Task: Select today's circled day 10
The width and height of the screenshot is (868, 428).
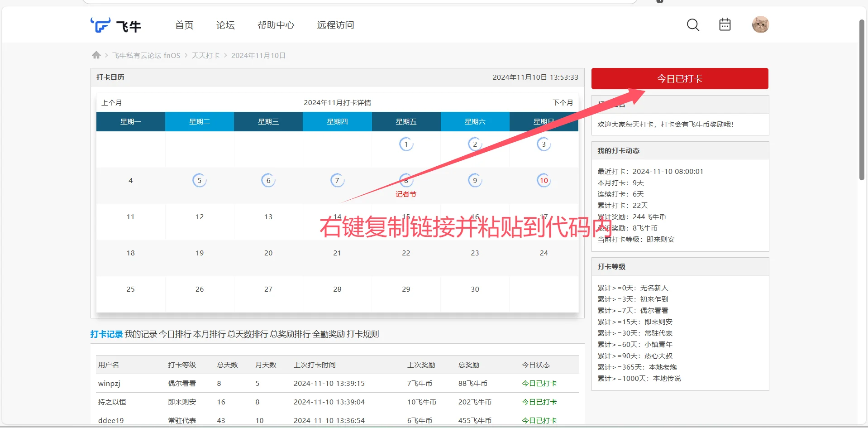Action: pyautogui.click(x=544, y=181)
